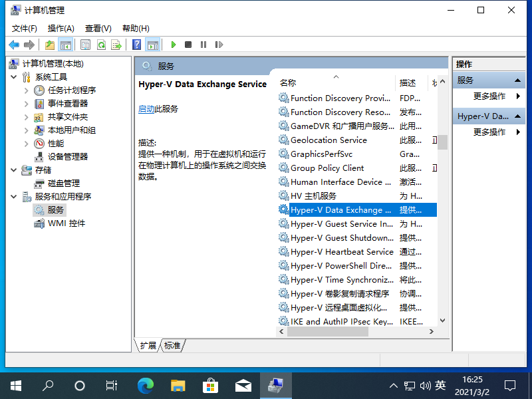Collapse the 服务和应用程序 tree node
532x399 pixels.
(15, 197)
